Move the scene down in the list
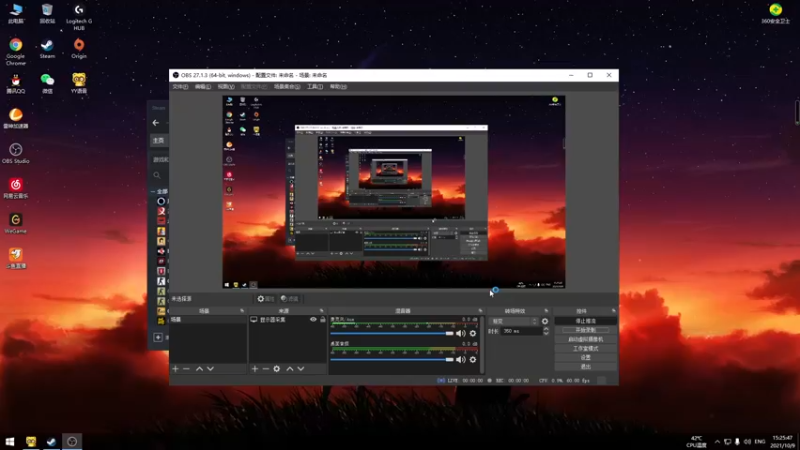Image resolution: width=800 pixels, height=450 pixels. pyautogui.click(x=210, y=368)
